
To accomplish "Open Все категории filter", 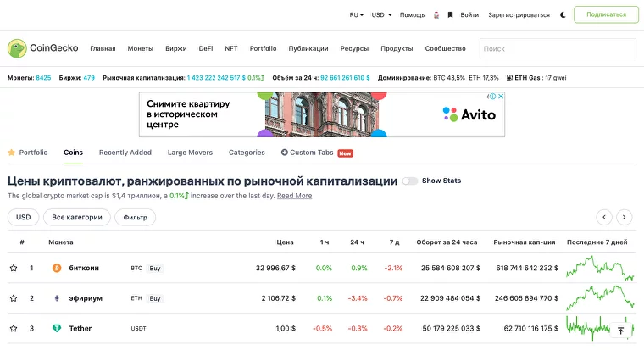I will point(77,217).
